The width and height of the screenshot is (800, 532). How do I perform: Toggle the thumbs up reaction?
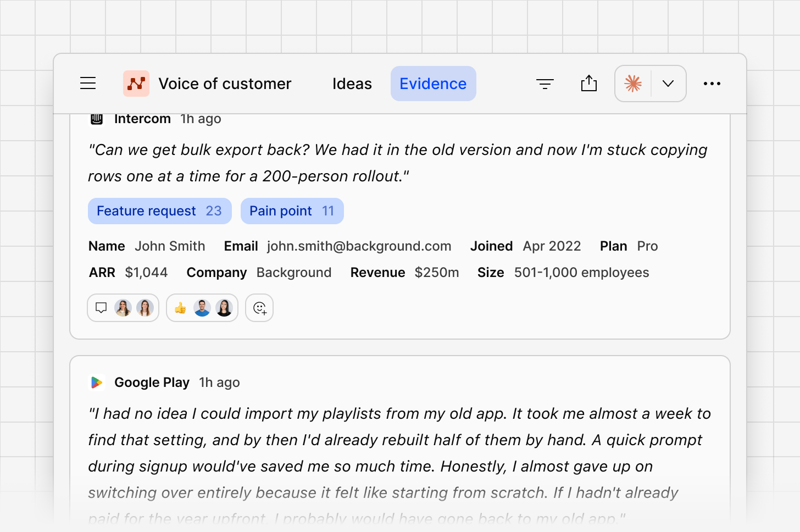202,308
